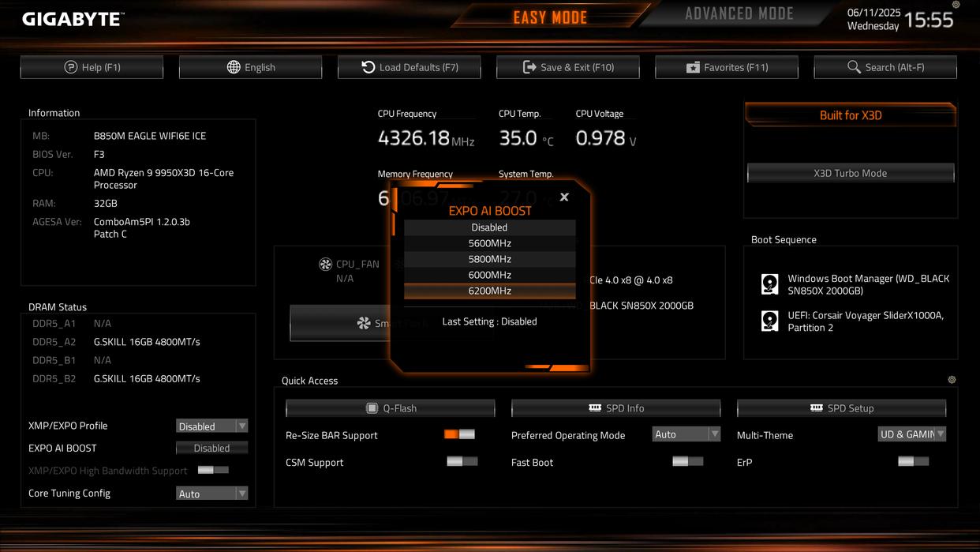980x552 pixels.
Task: Click Save & Exit (F10)
Action: pyautogui.click(x=567, y=66)
